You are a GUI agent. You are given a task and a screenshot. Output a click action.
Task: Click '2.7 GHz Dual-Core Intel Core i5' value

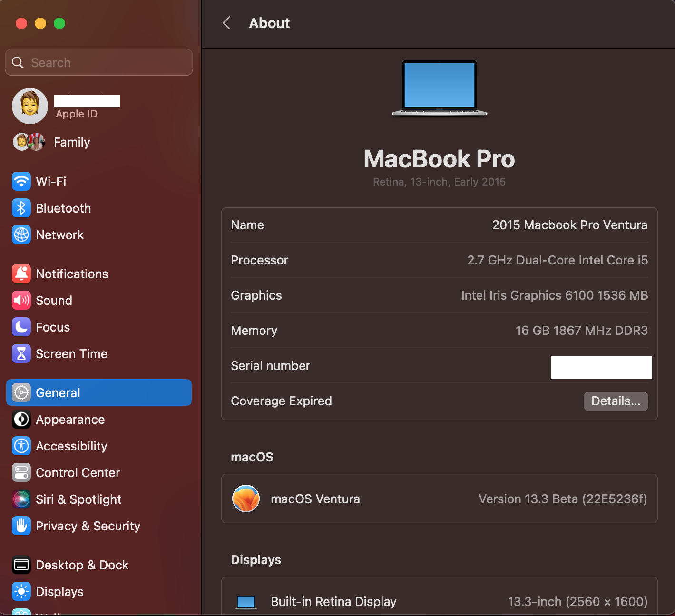coord(558,260)
